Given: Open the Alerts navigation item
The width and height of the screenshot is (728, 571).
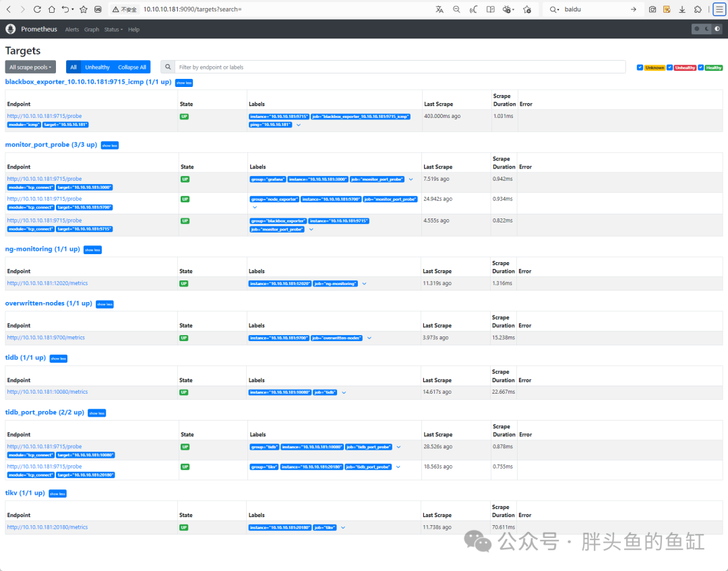Looking at the screenshot, I should (x=72, y=30).
